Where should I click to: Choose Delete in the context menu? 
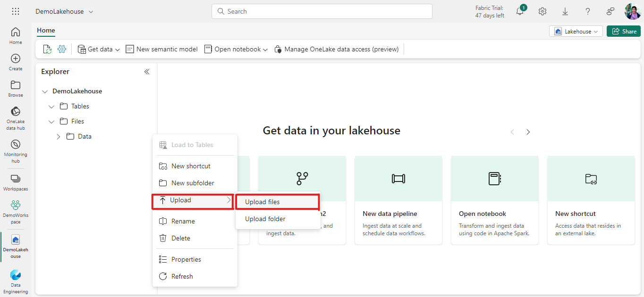[195, 238]
